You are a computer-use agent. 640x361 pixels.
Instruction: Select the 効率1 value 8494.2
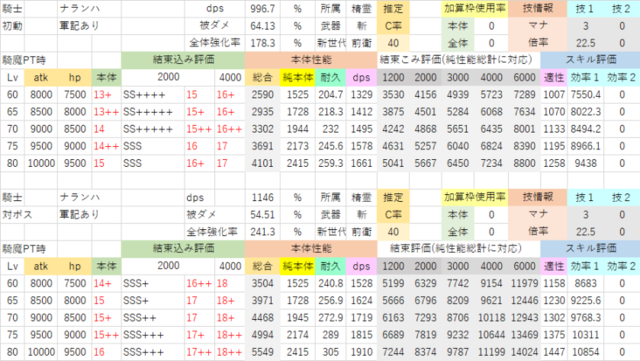pos(586,129)
